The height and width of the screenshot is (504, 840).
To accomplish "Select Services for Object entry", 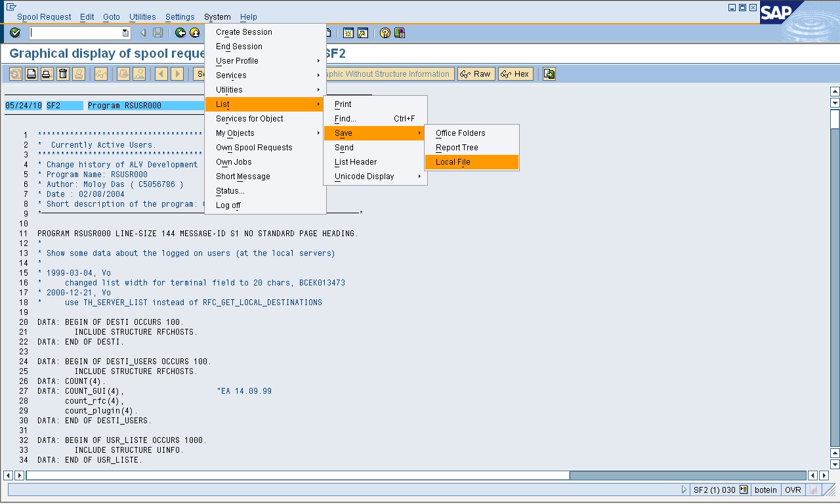I will (x=265, y=119).
